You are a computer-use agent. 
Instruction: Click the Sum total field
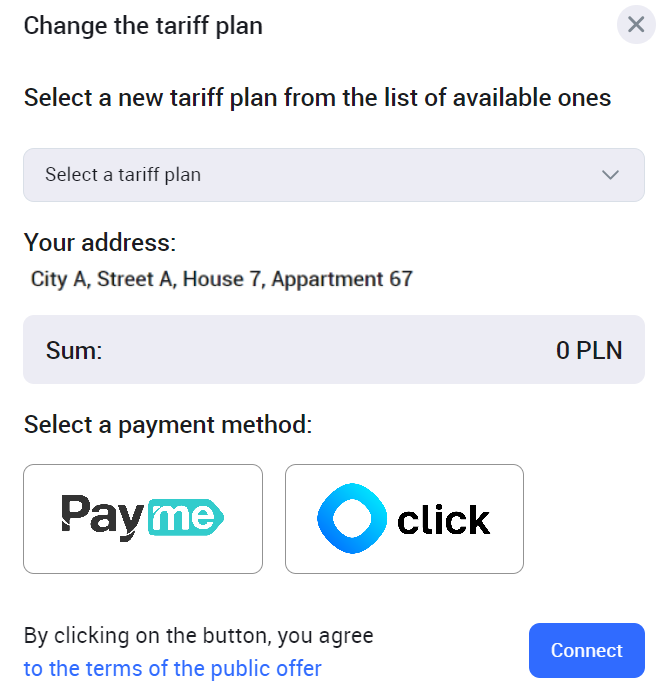(x=333, y=350)
